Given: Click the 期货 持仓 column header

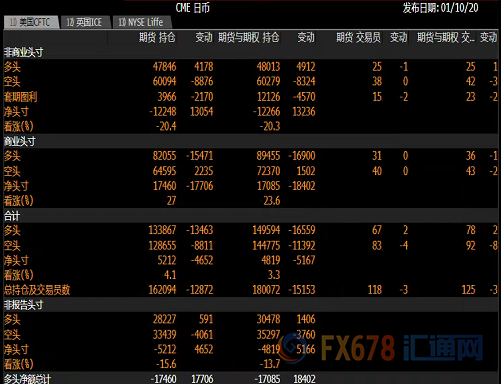Looking at the screenshot, I should 157,37.
